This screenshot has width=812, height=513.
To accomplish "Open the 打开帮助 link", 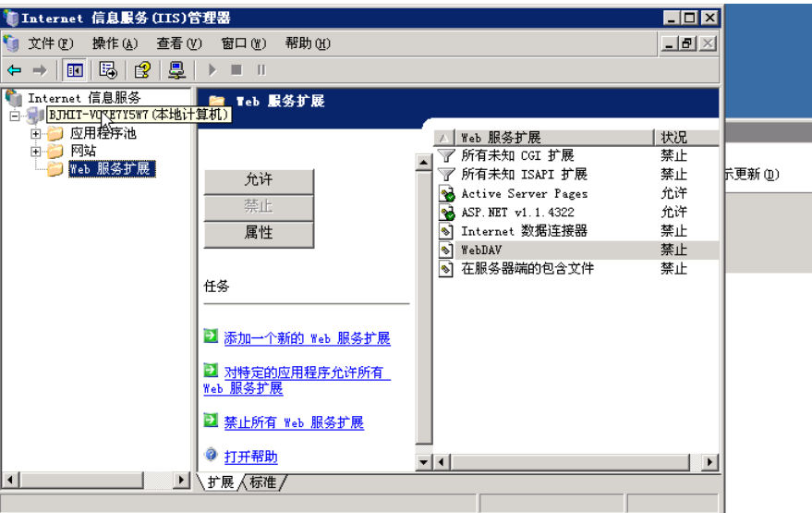I will pyautogui.click(x=250, y=457).
